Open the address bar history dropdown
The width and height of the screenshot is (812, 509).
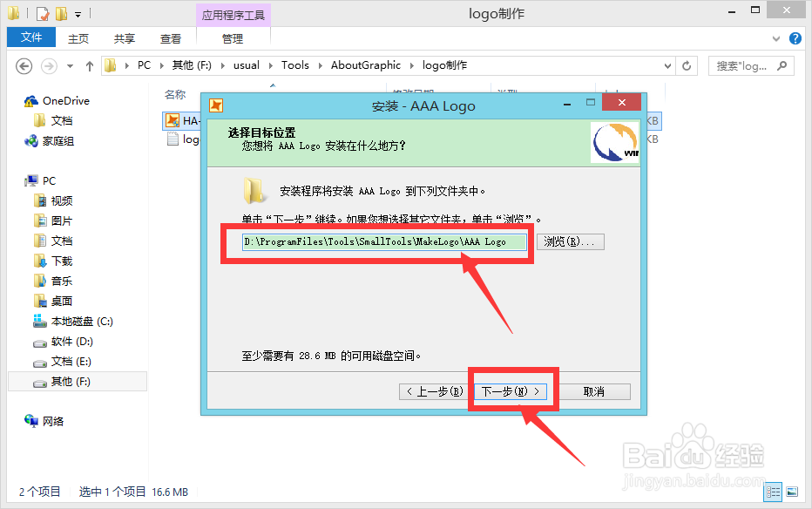coord(667,65)
